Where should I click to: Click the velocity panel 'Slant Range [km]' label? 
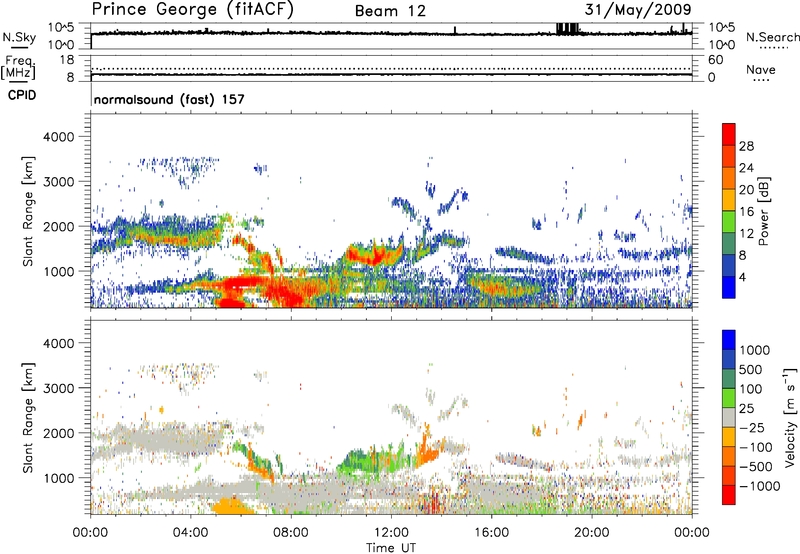pyautogui.click(x=28, y=418)
